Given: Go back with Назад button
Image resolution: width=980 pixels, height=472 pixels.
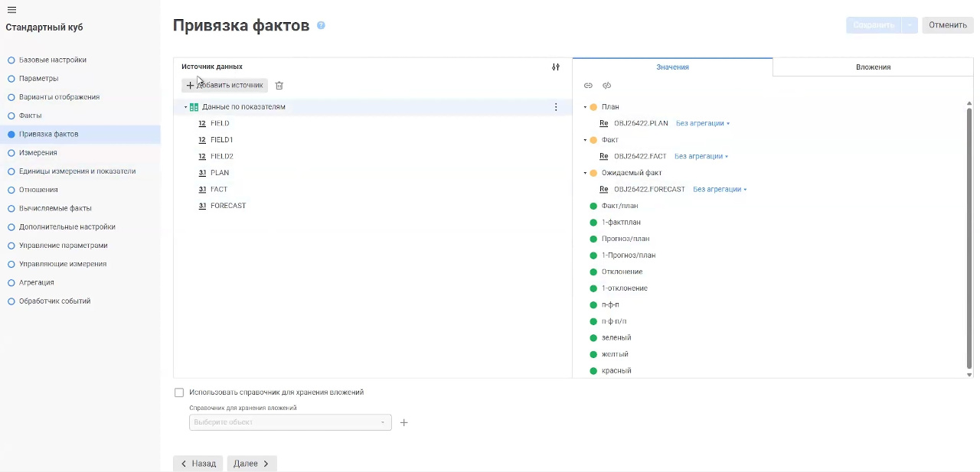Looking at the screenshot, I should 198,464.
